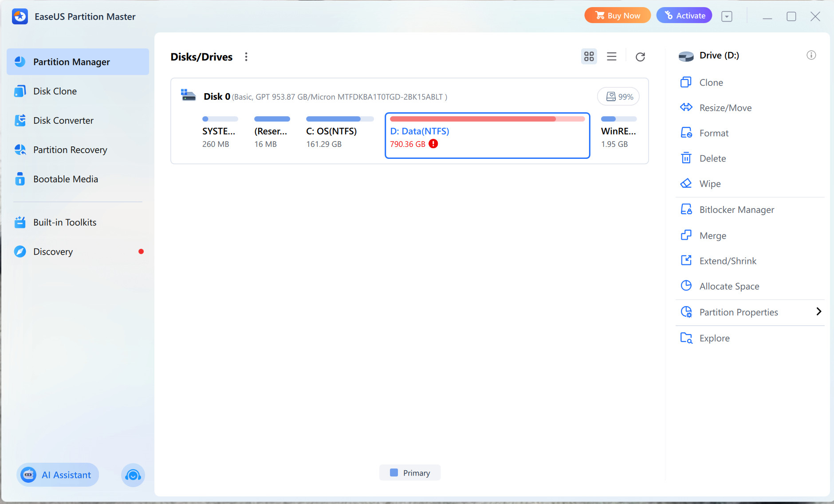This screenshot has height=504, width=834.
Task: Open the title bar dropdown menu
Action: pyautogui.click(x=727, y=16)
